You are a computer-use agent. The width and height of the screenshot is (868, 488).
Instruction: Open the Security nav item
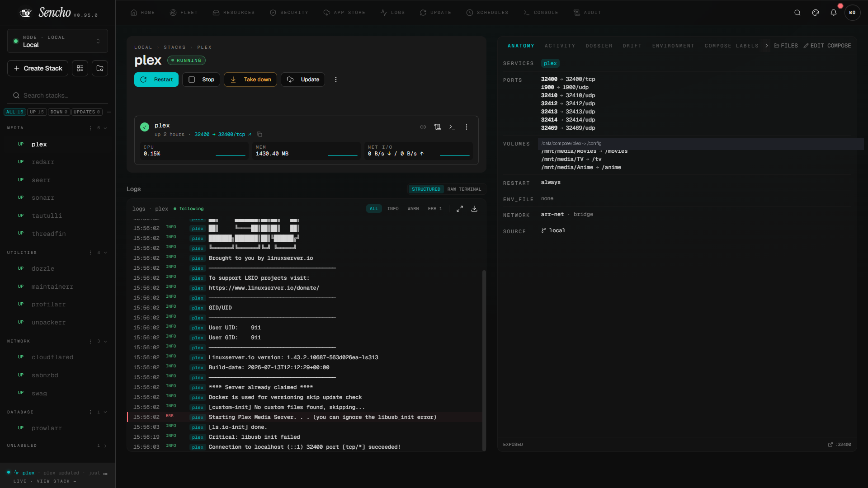[x=289, y=13]
